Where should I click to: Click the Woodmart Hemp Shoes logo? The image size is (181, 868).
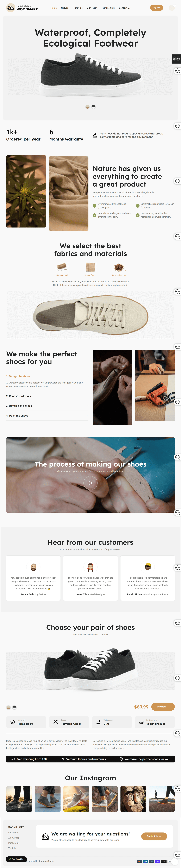point(22,8)
